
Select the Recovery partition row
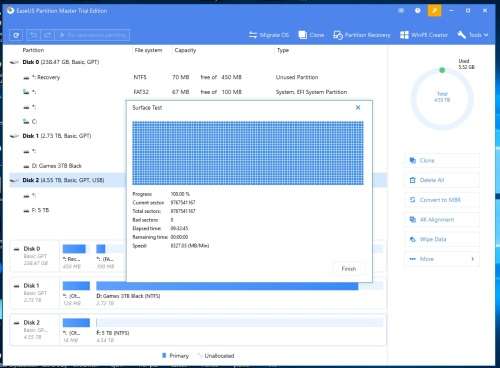[198, 77]
